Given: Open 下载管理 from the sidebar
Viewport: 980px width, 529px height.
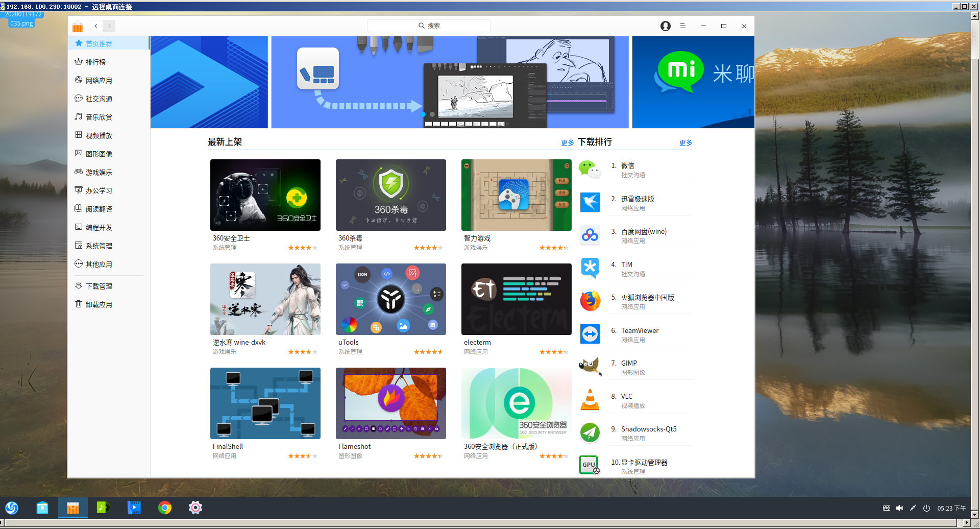Looking at the screenshot, I should 99,286.
